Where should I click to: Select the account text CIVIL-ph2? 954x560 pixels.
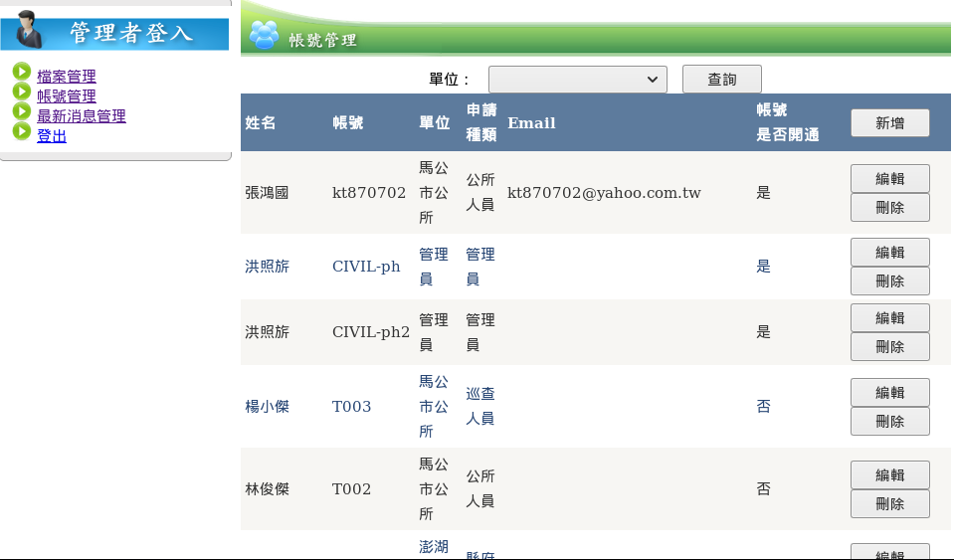[370, 332]
